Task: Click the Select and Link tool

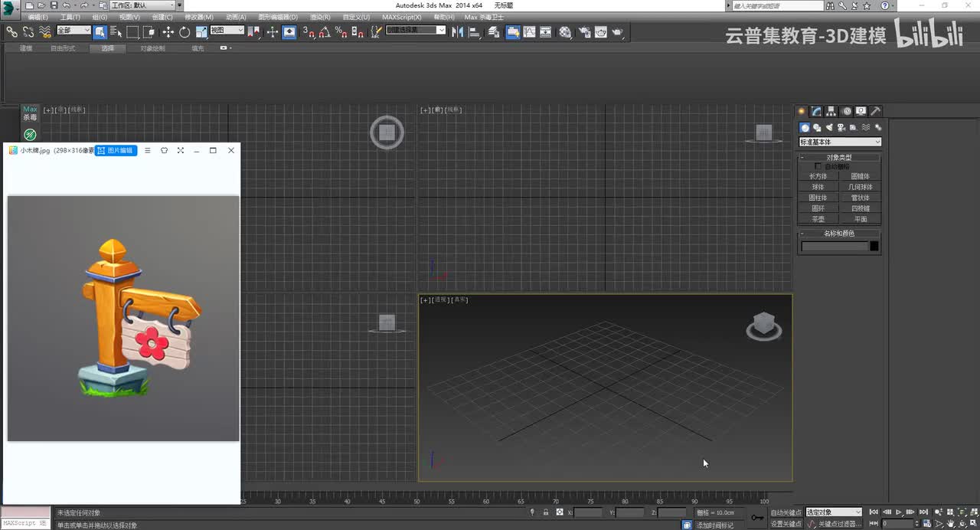Action: pyautogui.click(x=11, y=32)
